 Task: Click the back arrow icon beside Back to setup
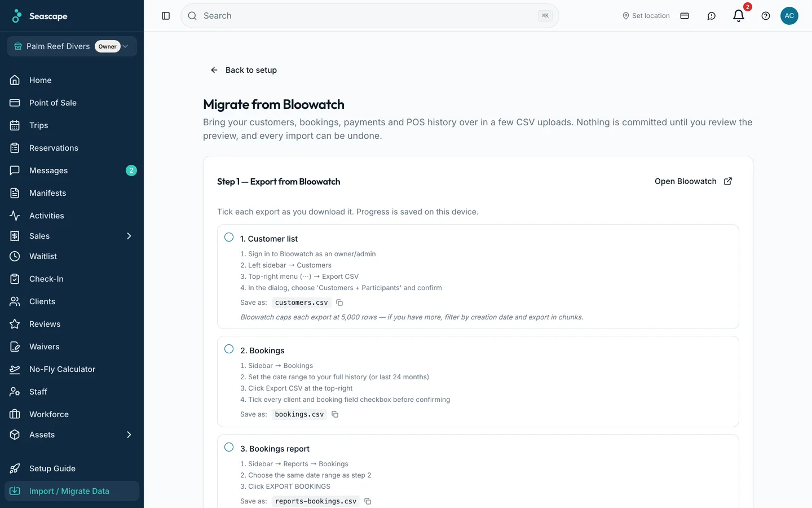coord(214,70)
